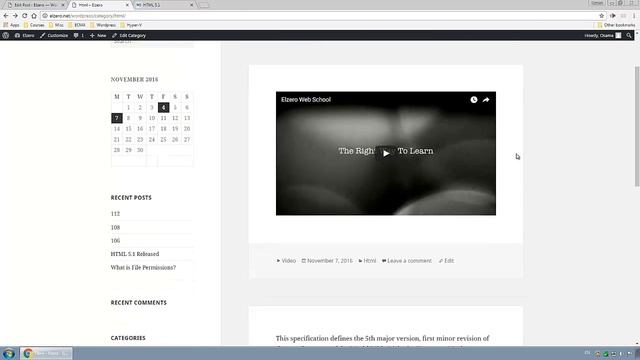
Task: Open the Windows Start button
Action: pyautogui.click(x=9, y=353)
